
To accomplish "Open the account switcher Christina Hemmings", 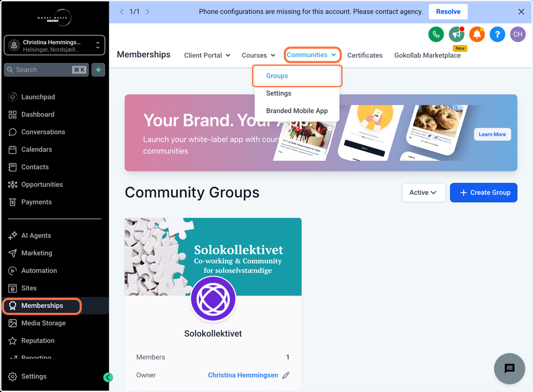I will pos(54,45).
